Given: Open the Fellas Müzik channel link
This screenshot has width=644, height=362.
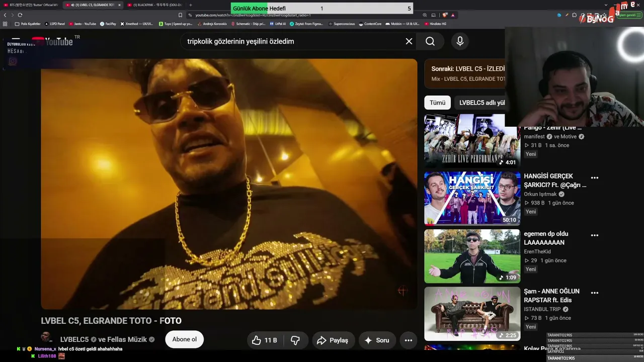Looking at the screenshot, I should point(126,339).
